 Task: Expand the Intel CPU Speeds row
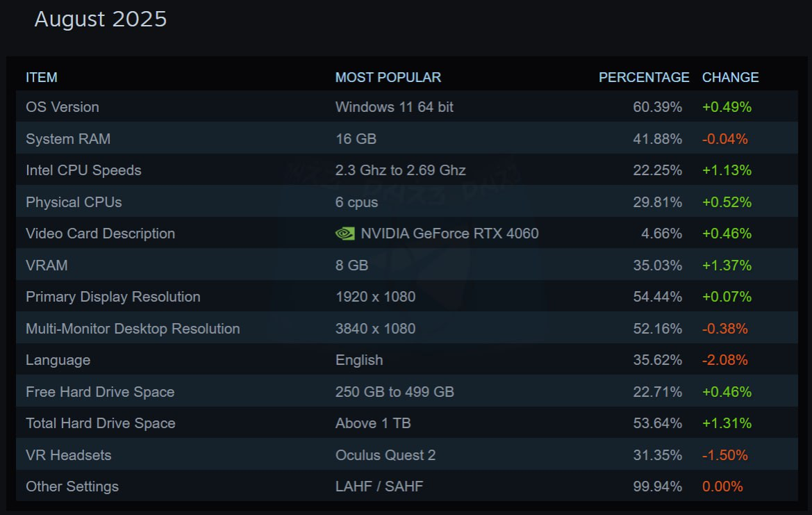(406, 170)
